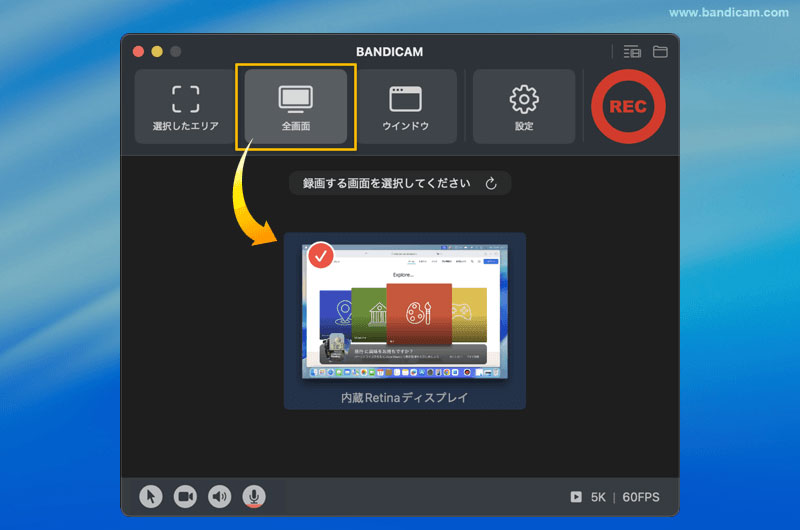Click the play icon beside 5K
The height and width of the screenshot is (530, 800).
576,497
